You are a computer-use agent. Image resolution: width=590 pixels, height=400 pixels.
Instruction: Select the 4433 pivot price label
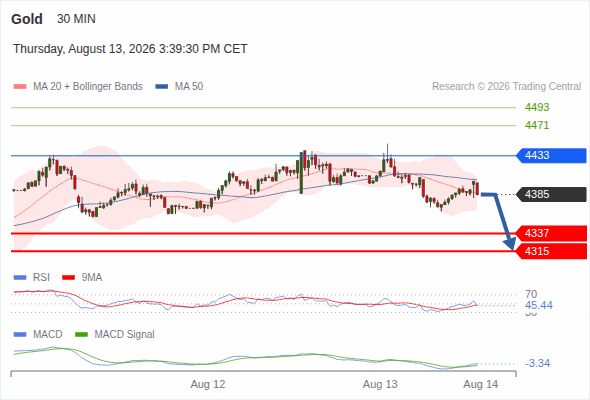tap(551, 155)
